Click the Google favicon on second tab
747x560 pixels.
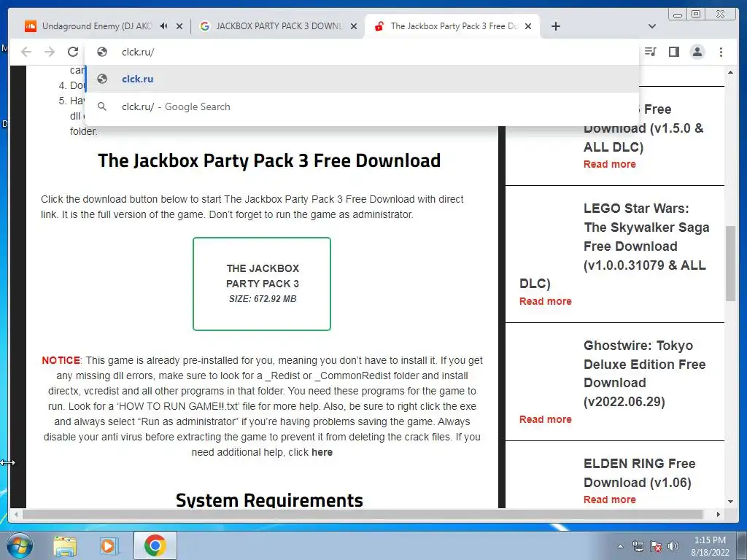point(205,26)
